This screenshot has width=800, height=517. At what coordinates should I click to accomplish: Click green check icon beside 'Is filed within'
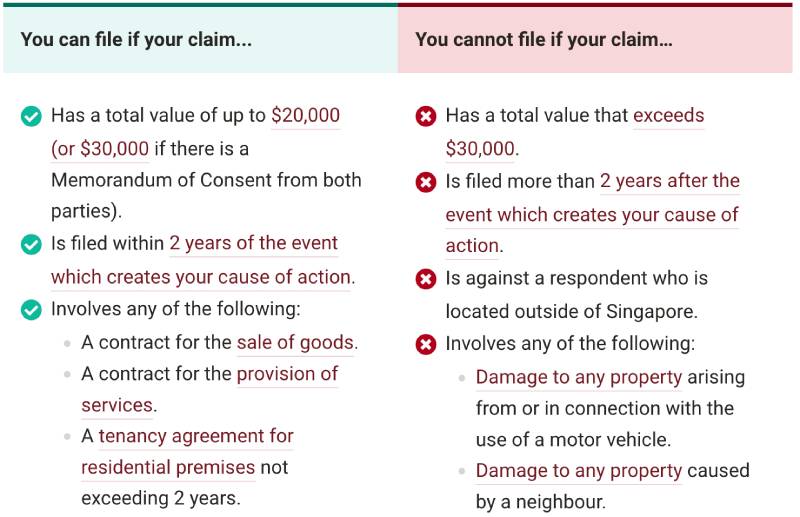tap(31, 244)
